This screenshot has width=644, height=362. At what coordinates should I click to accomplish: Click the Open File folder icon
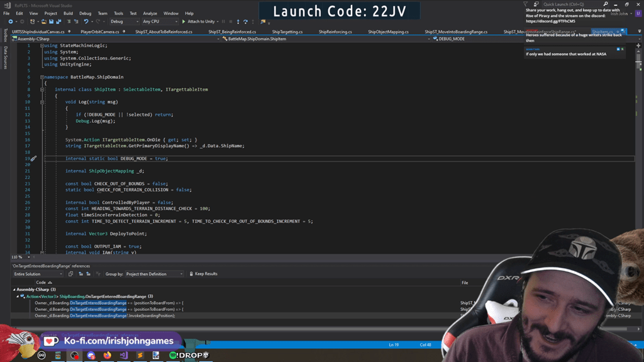(x=43, y=21)
